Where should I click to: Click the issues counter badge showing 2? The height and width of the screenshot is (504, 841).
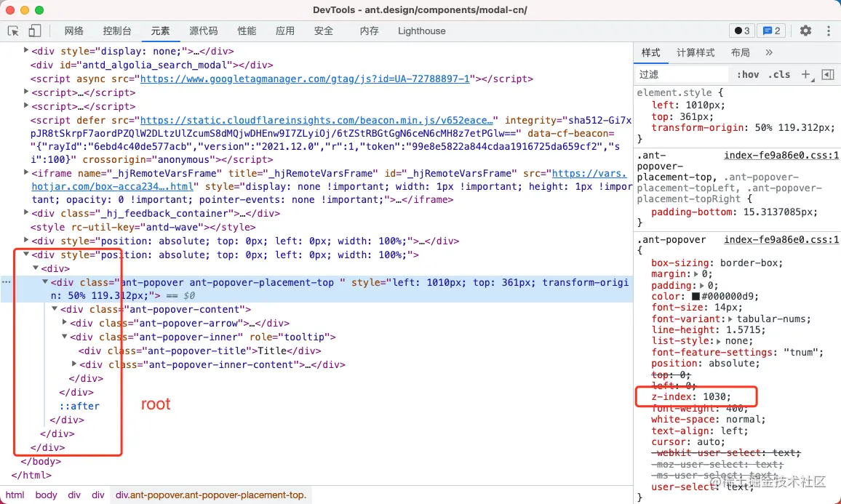pos(771,31)
